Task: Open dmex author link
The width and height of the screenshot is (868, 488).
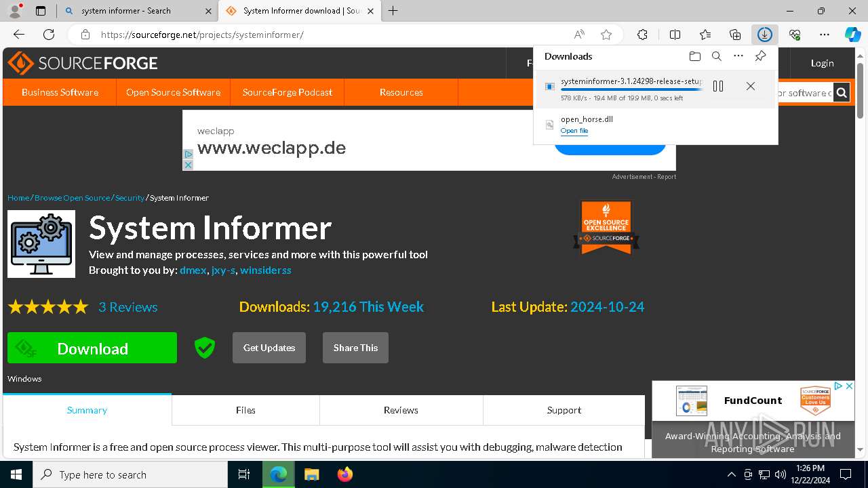Action: coord(193,270)
